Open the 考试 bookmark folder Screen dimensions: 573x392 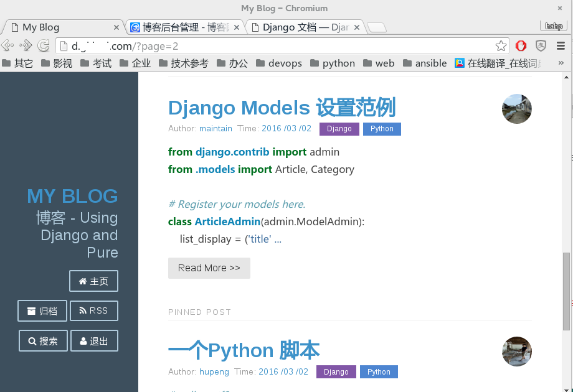(96, 63)
